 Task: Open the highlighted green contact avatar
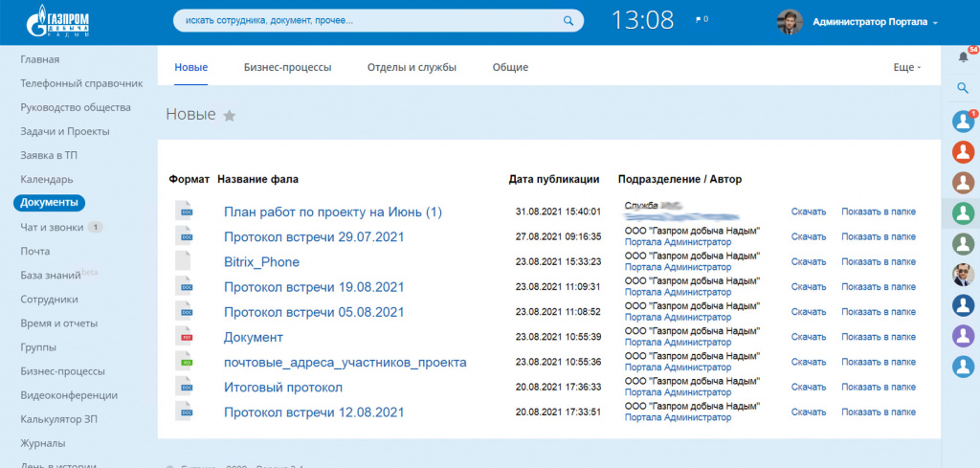(963, 213)
